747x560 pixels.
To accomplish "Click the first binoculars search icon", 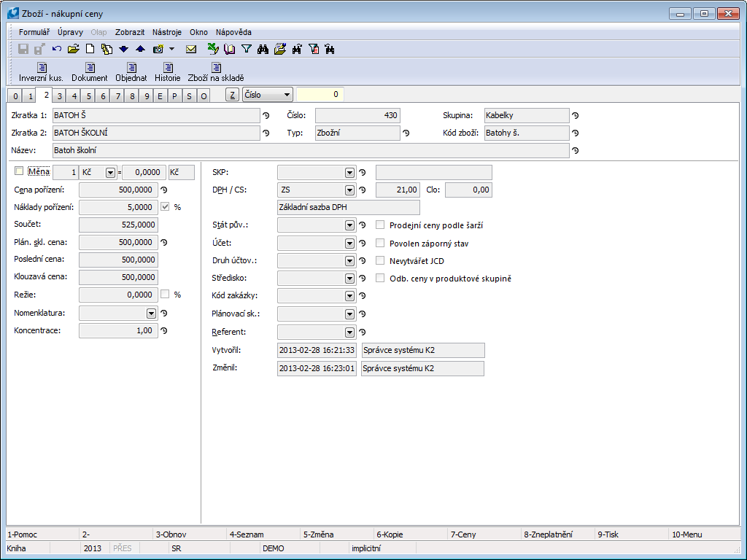I will [x=263, y=50].
